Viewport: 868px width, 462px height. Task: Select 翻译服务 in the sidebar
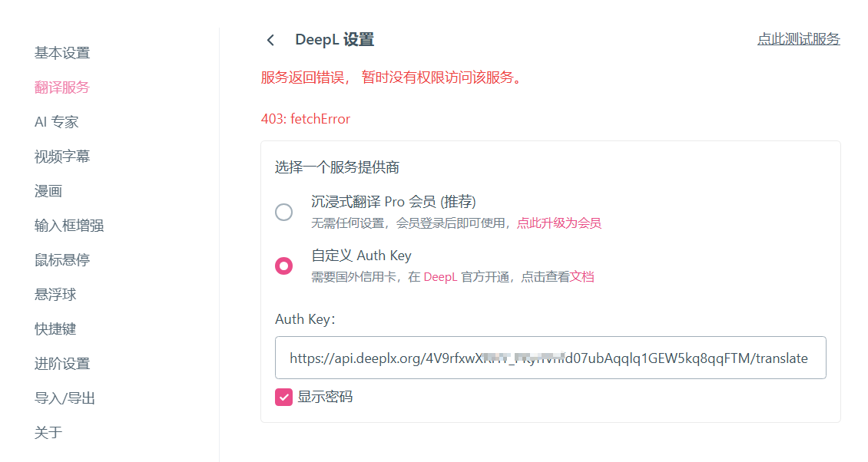pos(62,87)
